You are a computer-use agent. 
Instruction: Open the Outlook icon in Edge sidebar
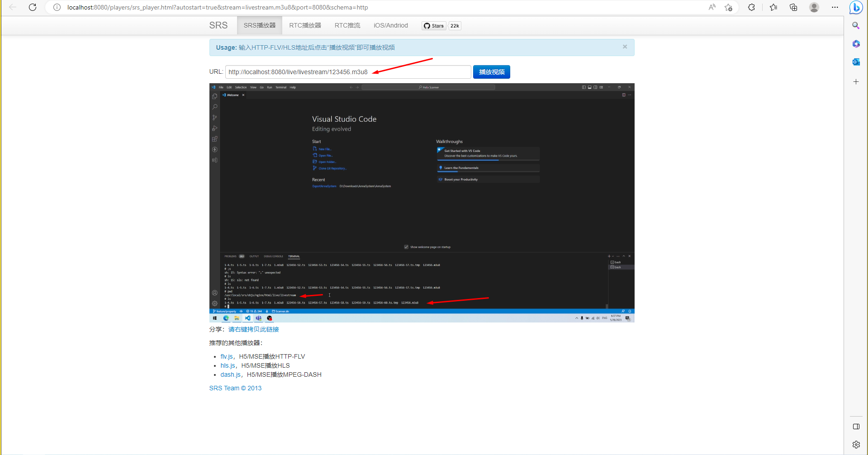click(x=856, y=62)
